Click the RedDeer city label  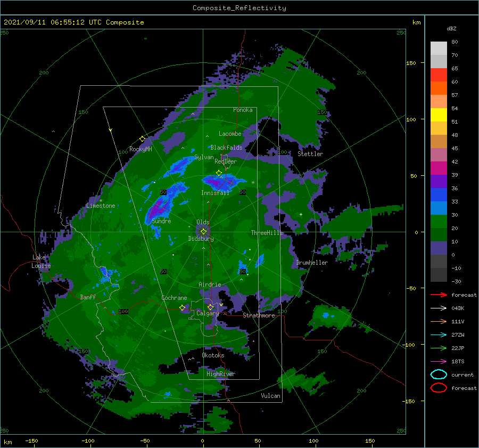pos(226,161)
